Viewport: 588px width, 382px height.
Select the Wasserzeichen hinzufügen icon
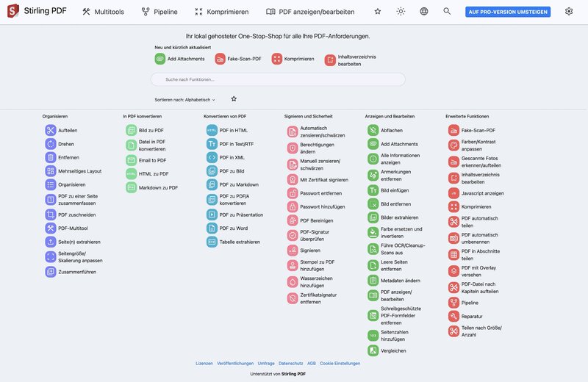(293, 281)
